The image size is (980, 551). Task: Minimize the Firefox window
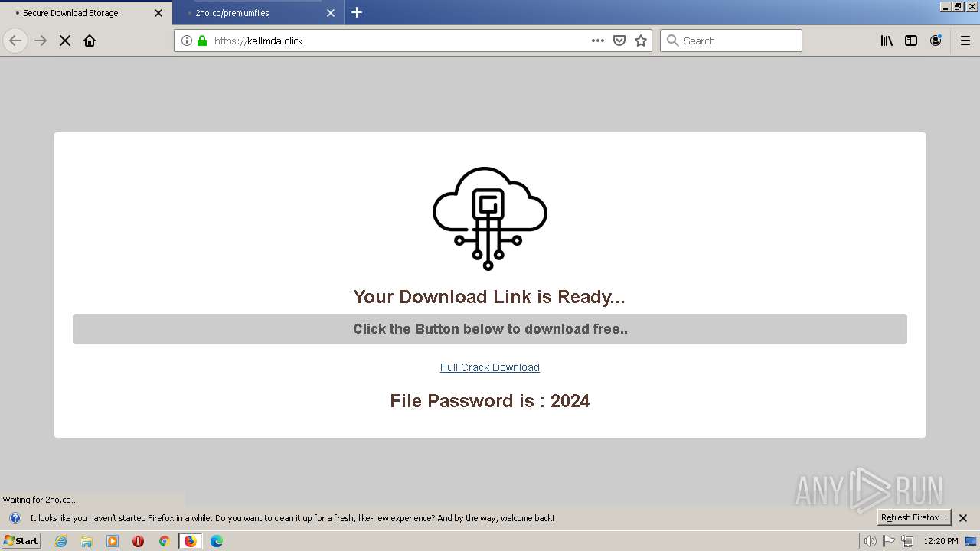click(x=946, y=6)
